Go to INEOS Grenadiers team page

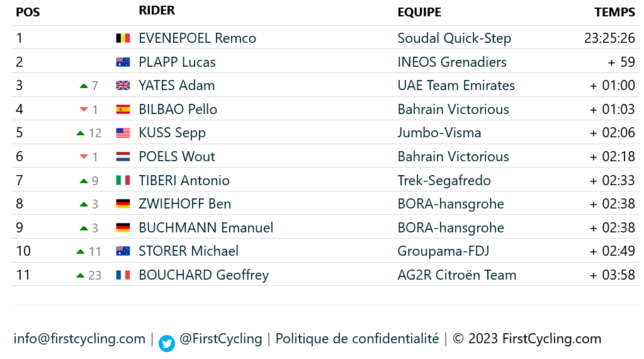452,62
